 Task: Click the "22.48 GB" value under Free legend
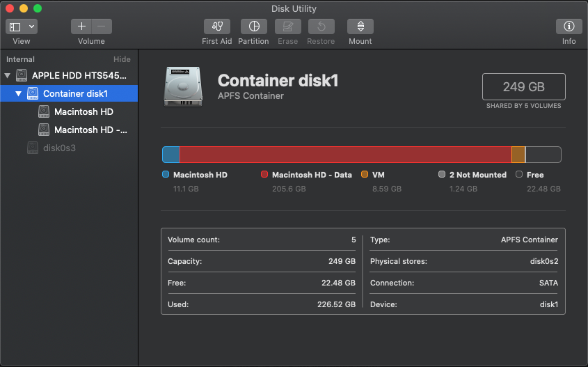point(543,189)
